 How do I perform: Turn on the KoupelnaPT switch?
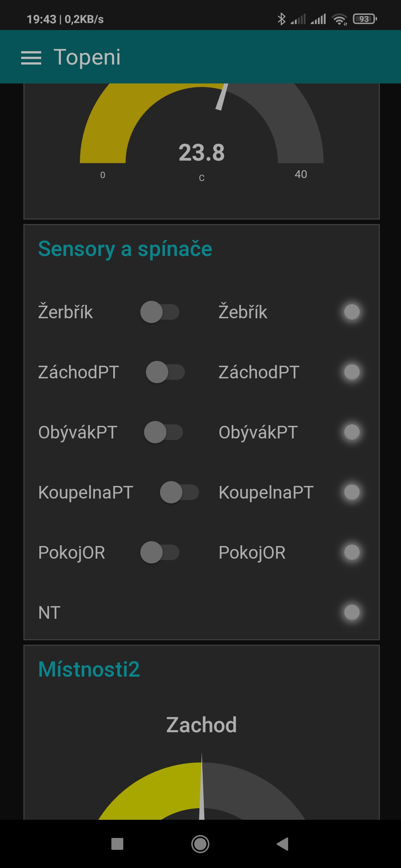pos(179,492)
